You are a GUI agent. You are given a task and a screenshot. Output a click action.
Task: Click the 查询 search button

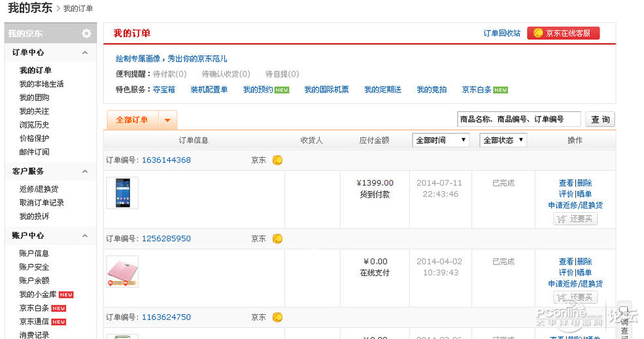pos(600,120)
